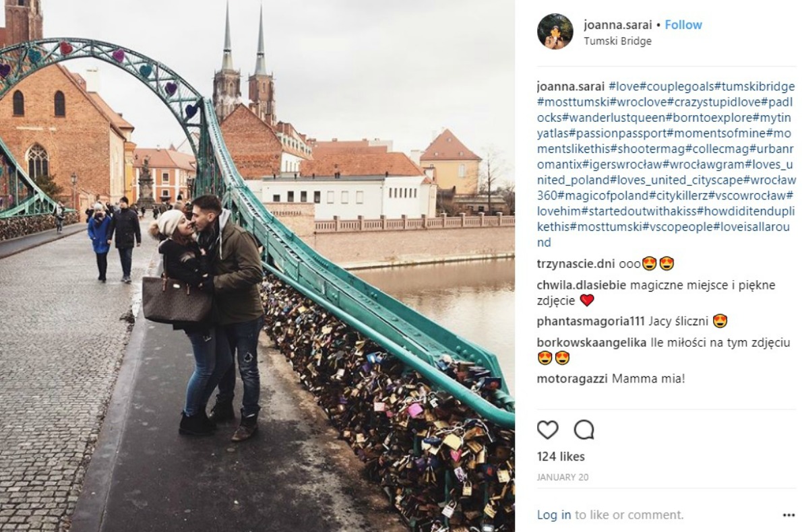Viewport: 802px width, 532px height.
Task: Click Log in to comment
Action: (x=554, y=514)
